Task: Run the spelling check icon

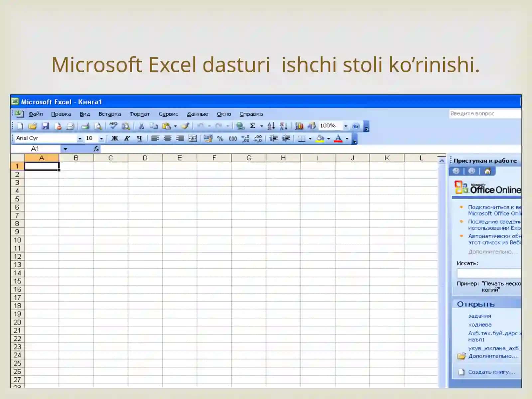Action: [x=113, y=126]
